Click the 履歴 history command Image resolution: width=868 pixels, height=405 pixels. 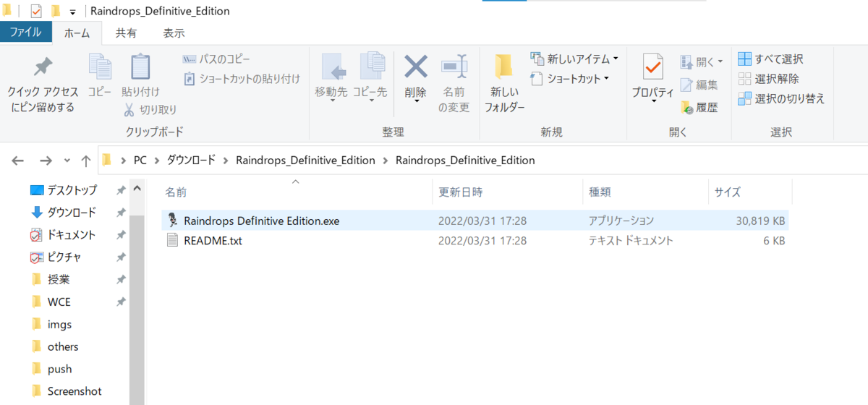tap(699, 108)
